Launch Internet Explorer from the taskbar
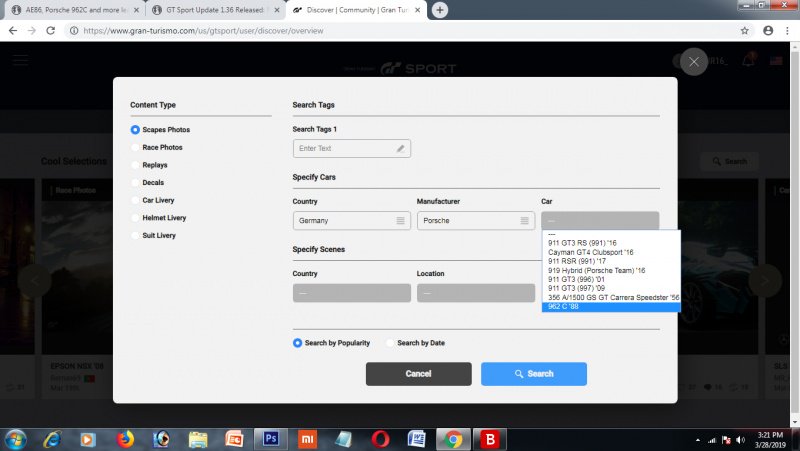This screenshot has width=800, height=451. 52,439
